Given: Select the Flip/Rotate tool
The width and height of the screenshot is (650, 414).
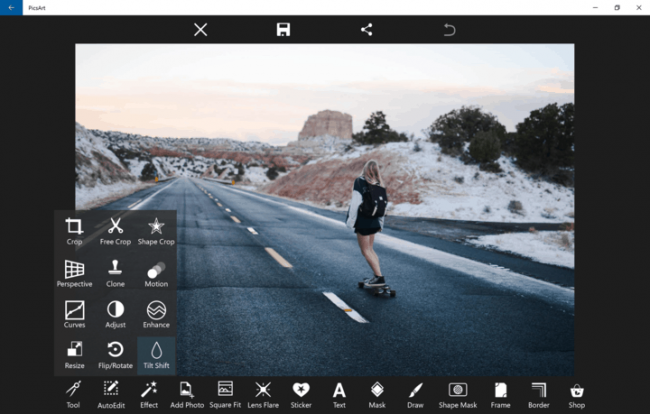Looking at the screenshot, I should pos(115,353).
